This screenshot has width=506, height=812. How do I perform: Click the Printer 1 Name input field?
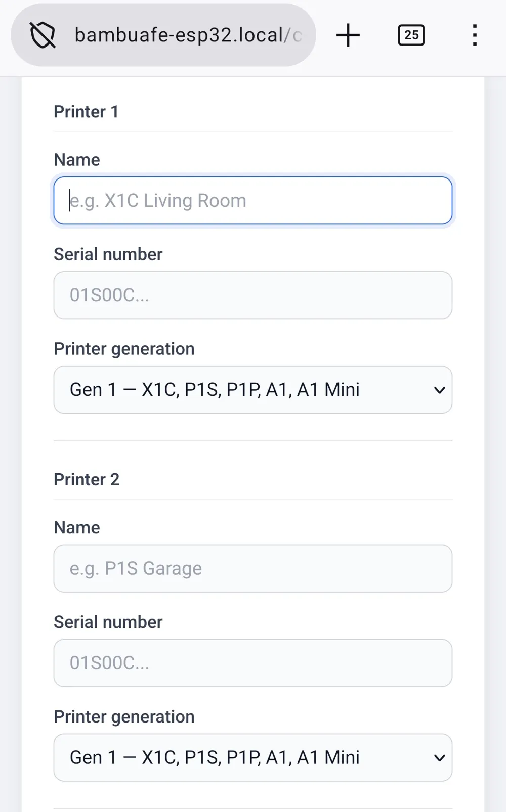pos(253,201)
